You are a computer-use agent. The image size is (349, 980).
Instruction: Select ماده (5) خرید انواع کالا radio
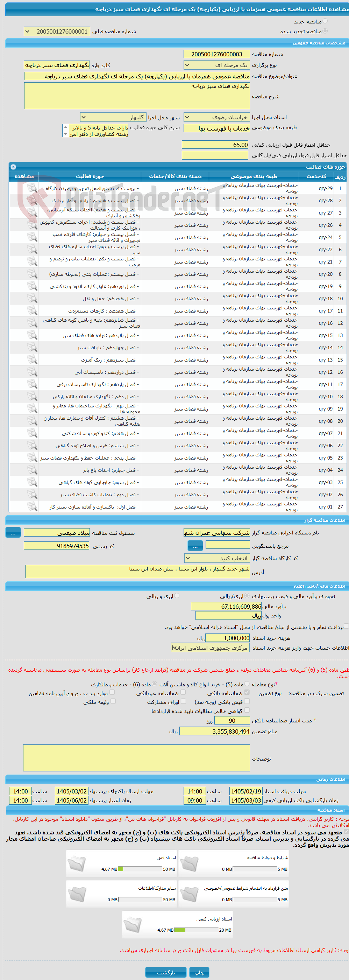247,684
